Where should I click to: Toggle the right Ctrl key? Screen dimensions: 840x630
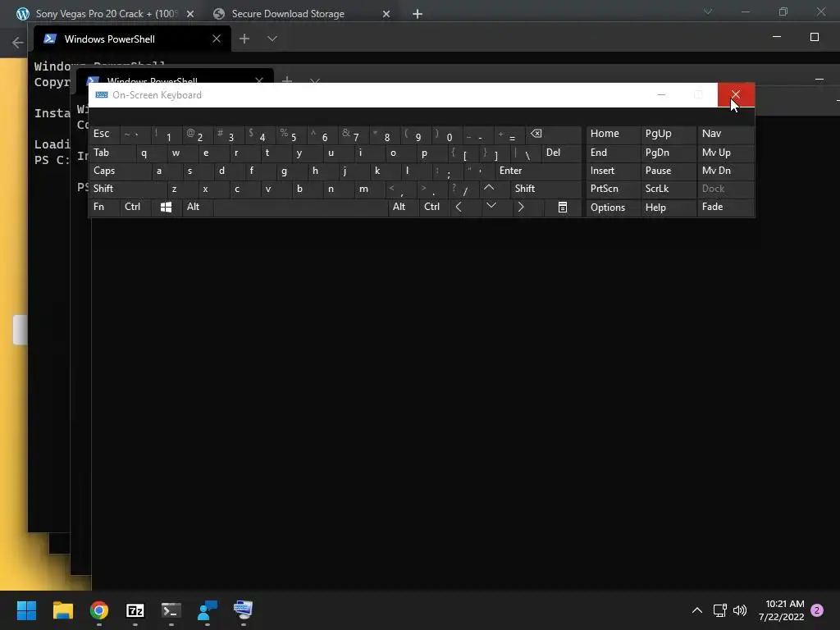pyautogui.click(x=435, y=208)
